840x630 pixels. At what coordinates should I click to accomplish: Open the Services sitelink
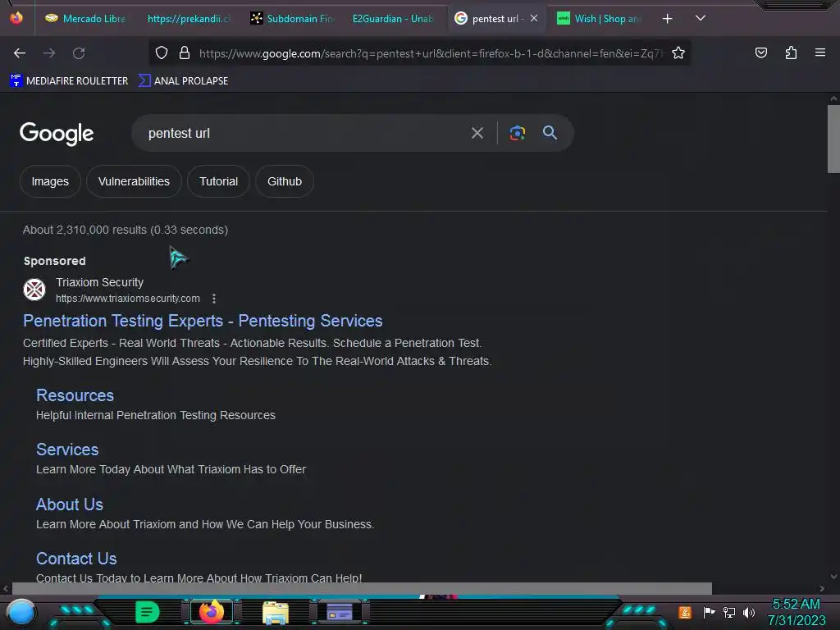[67, 450]
